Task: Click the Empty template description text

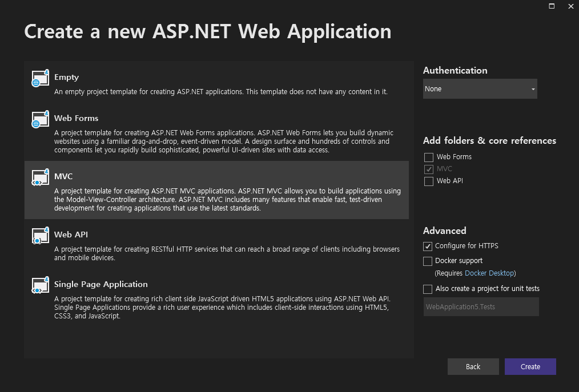Action: (221, 91)
